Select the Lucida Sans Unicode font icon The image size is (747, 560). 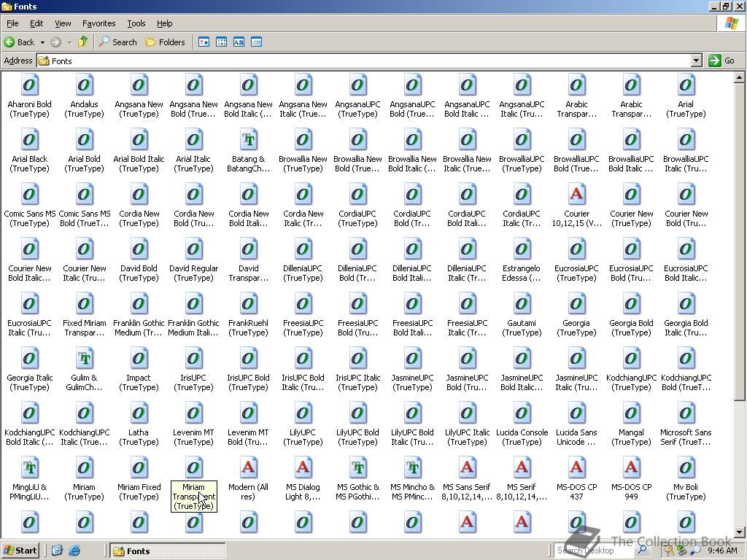pos(576,414)
